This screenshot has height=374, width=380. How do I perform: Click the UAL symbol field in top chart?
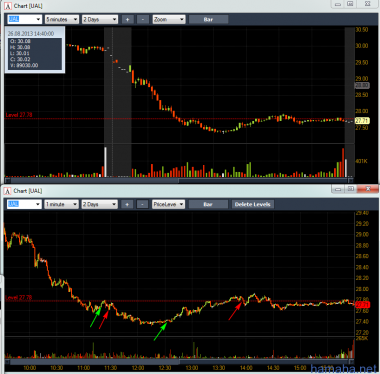tap(24, 19)
